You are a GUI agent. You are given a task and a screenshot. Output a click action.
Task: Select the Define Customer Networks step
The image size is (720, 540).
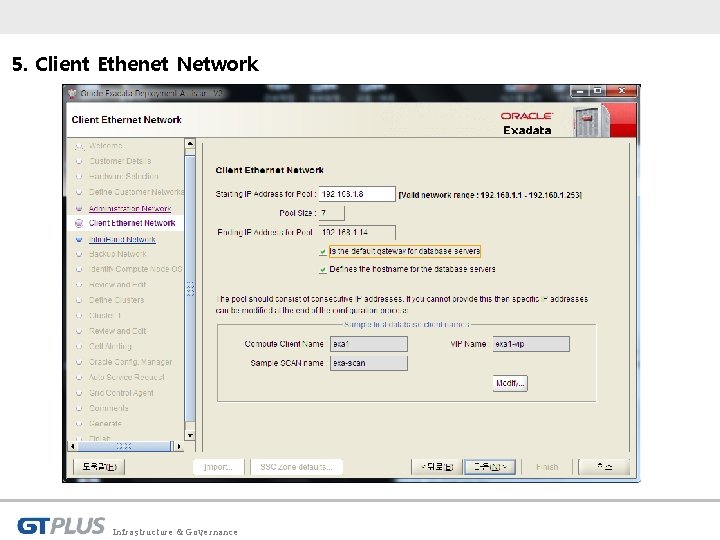pos(136,192)
